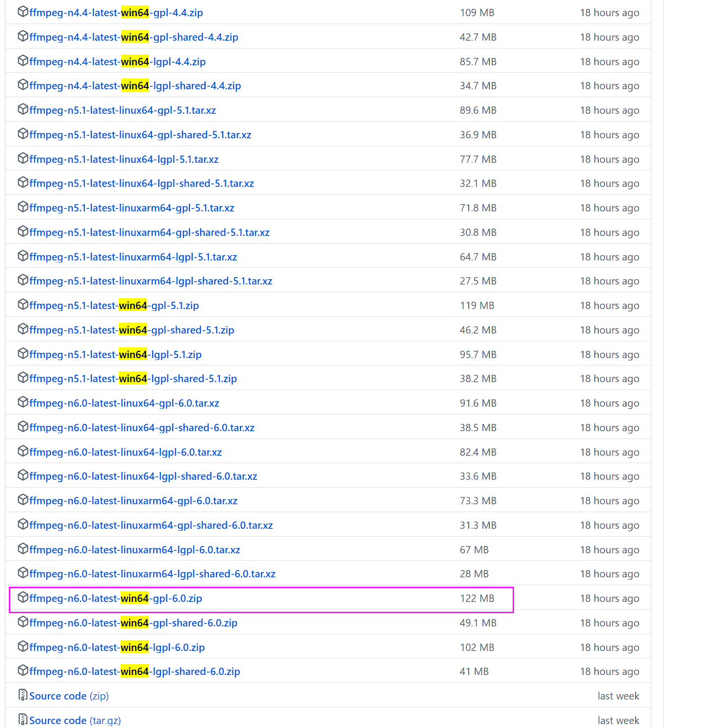Image resolution: width=701 pixels, height=728 pixels.
Task: Download ffmpeg-n6.0-latest-linuxarm64-lgpl-shared-6.0.tar.xz
Action: (x=153, y=574)
